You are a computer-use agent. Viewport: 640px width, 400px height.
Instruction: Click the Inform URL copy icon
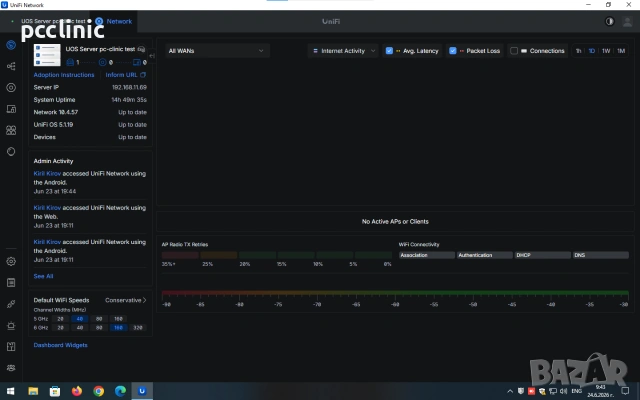[x=143, y=75]
